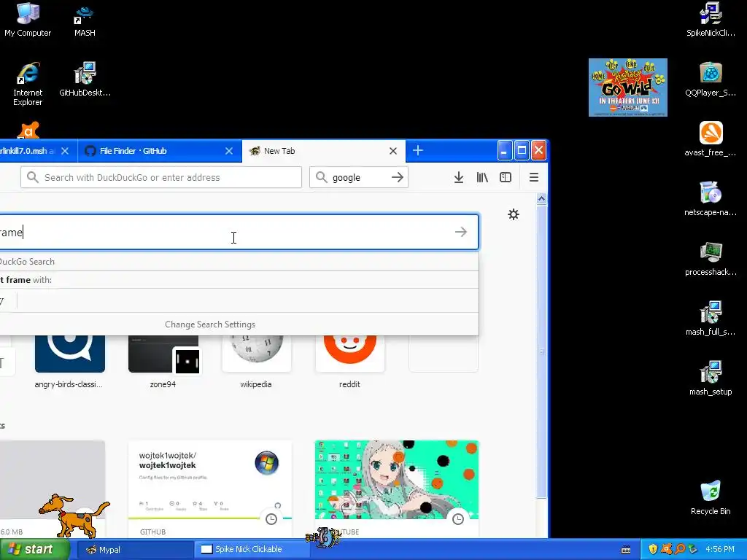The image size is (747, 560).
Task: Open reddit top site tile
Action: tap(349, 363)
